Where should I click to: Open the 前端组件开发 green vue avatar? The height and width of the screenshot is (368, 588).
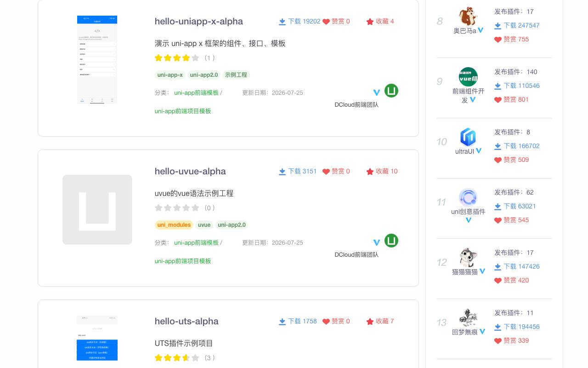(x=468, y=77)
